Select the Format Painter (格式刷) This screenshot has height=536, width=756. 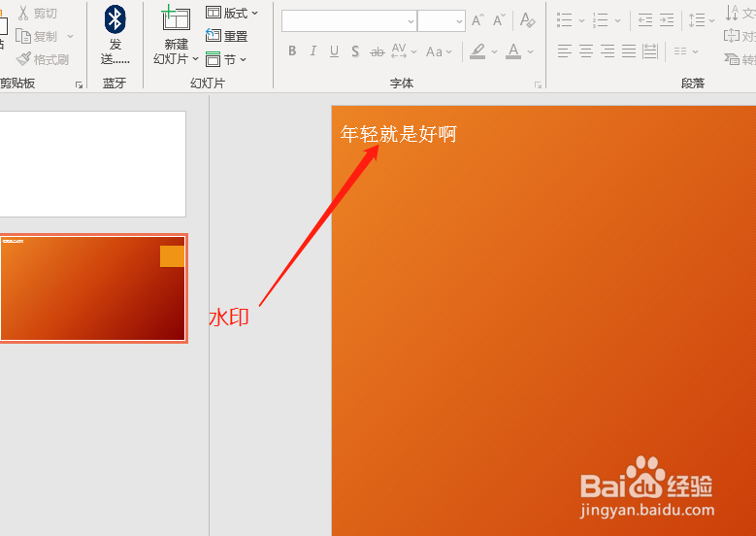pos(43,59)
